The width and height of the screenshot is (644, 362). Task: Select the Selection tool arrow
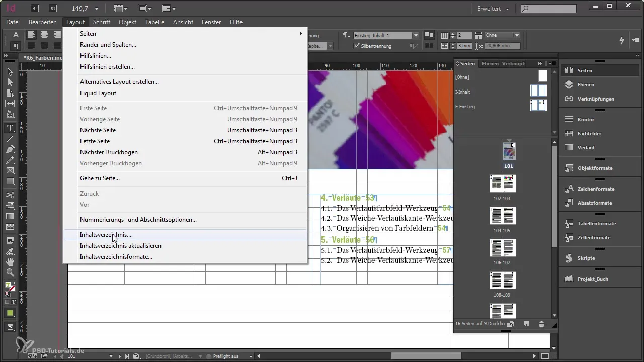10,72
